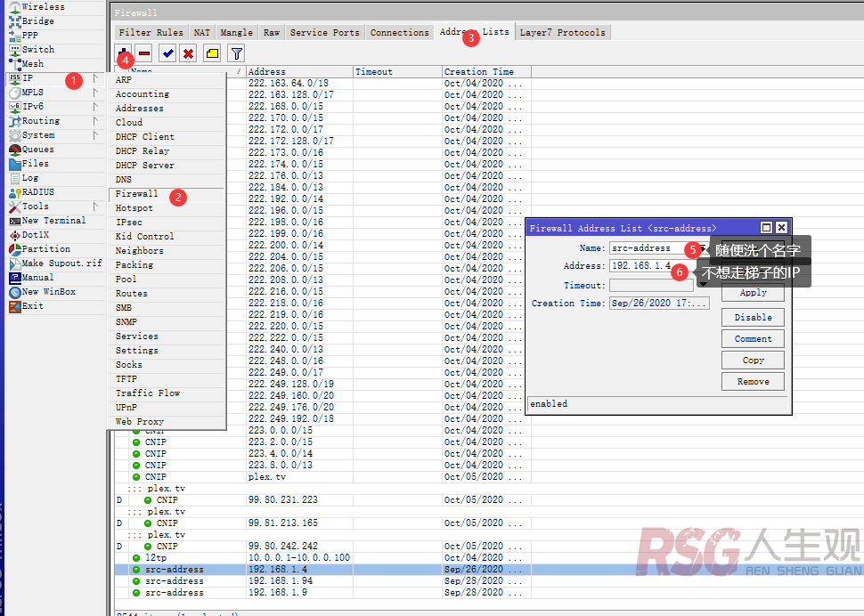Select src-address row 192.168.1.9
Screen dimensions: 864x616
[x=323, y=592]
